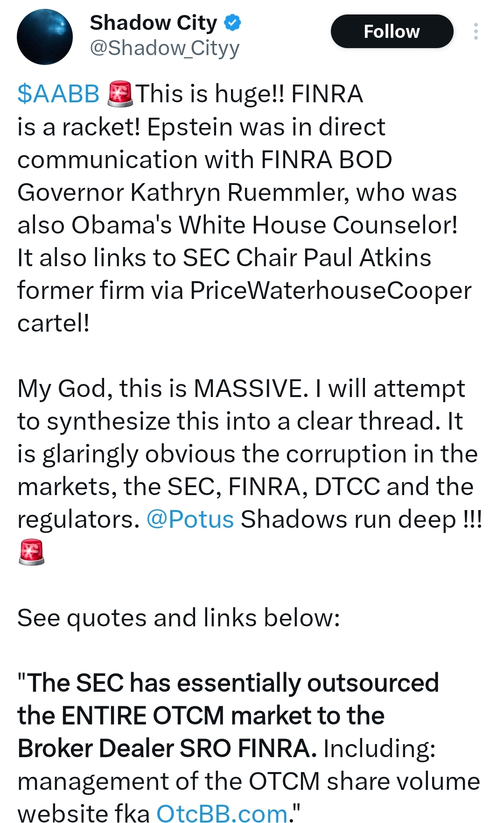Click the blue verified badge
This screenshot has height=823, width=504.
pos(232,22)
